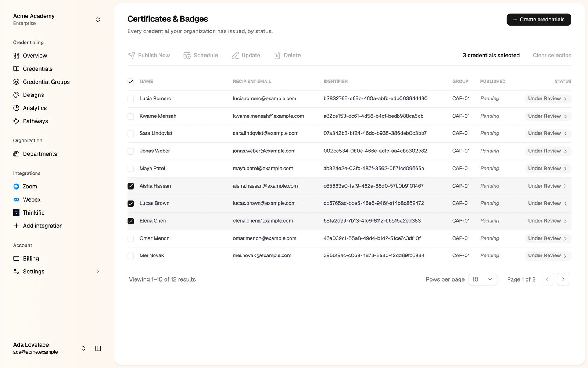Image resolution: width=588 pixels, height=368 pixels.
Task: Click the Designs palette icon
Action: pos(16,95)
